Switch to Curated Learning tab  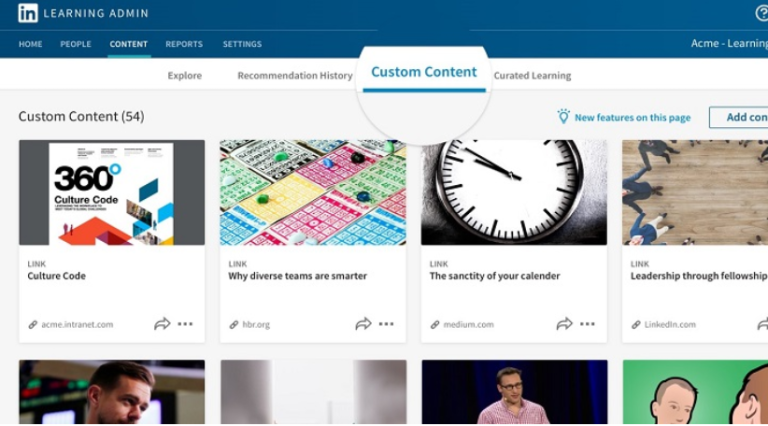(532, 75)
